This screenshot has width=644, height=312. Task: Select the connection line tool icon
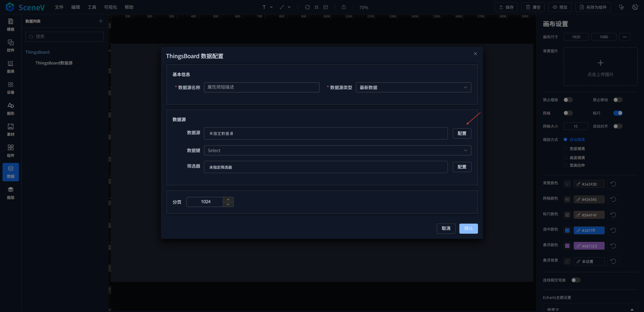(x=282, y=7)
